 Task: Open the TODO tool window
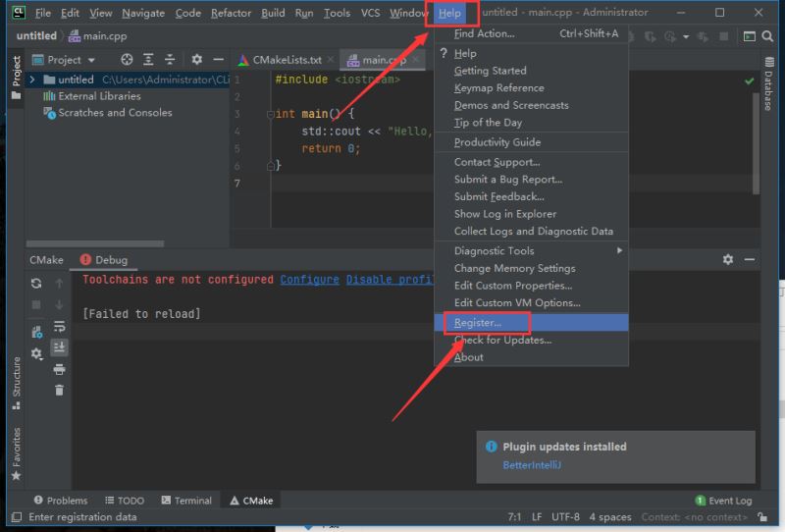point(125,501)
